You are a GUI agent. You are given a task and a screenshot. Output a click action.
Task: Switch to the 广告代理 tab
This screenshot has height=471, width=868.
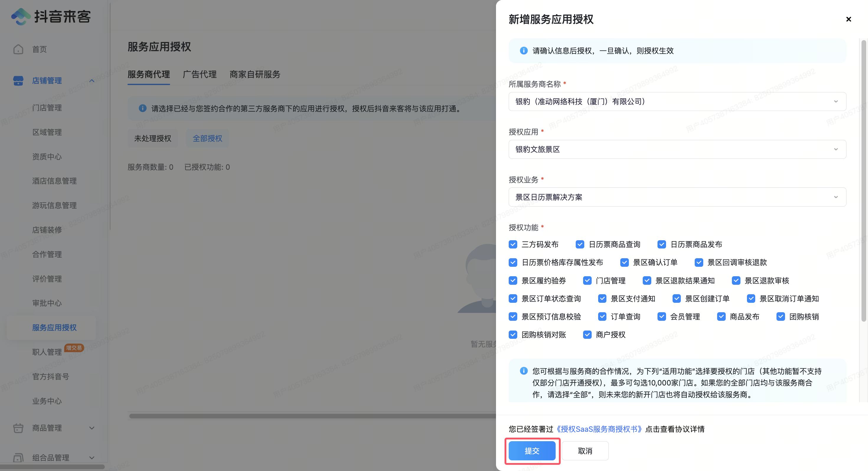pyautogui.click(x=200, y=74)
